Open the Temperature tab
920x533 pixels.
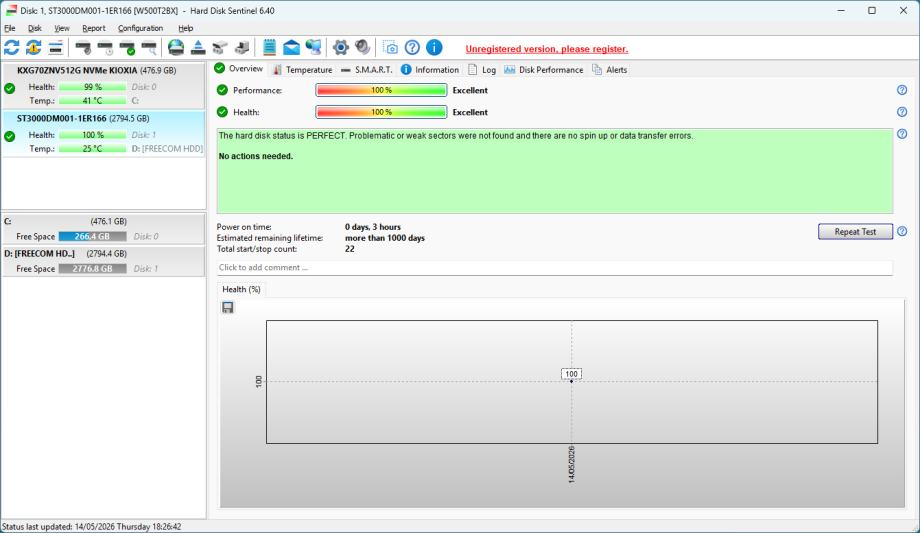[x=303, y=70]
